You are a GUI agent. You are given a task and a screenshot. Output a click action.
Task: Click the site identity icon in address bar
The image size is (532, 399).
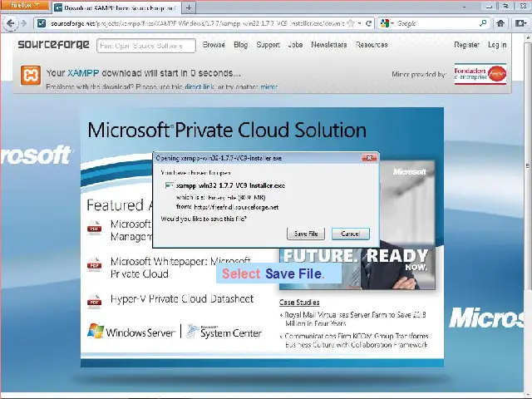pos(42,23)
